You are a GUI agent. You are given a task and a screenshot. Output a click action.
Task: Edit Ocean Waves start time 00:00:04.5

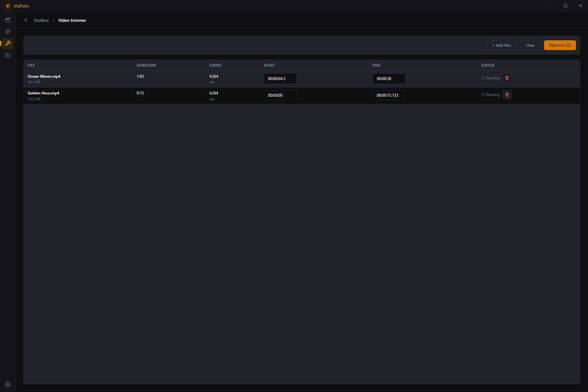pyautogui.click(x=280, y=78)
